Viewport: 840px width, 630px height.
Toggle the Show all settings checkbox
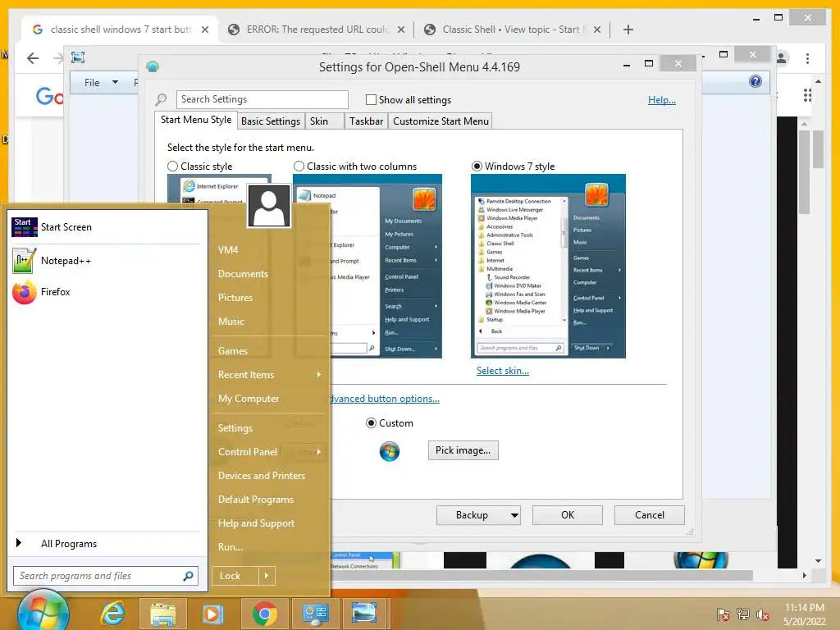(371, 99)
